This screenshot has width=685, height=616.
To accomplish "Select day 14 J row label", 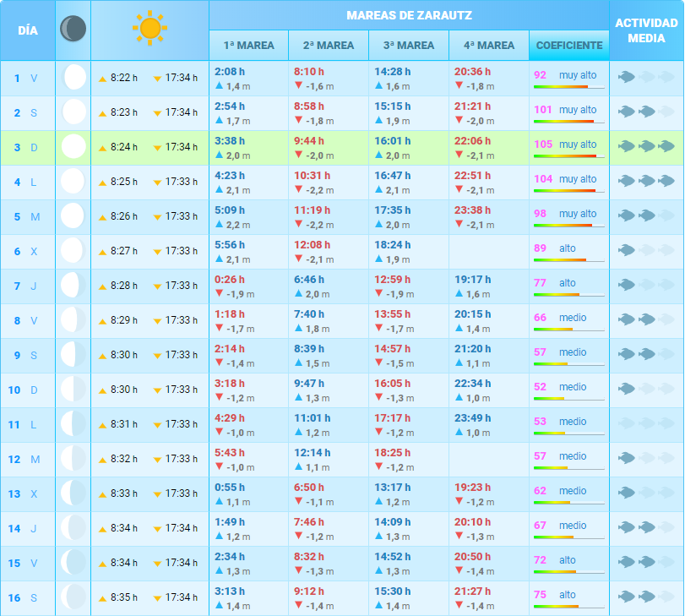I will (x=22, y=529).
